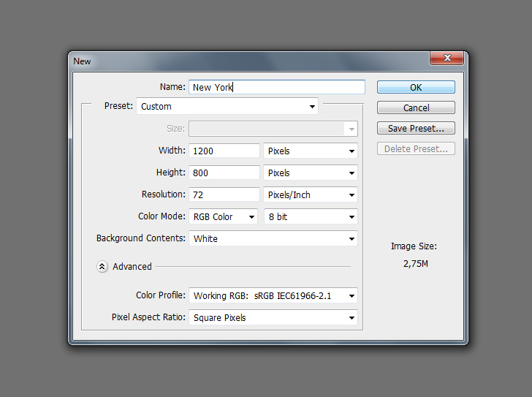Close the New document dialog

[x=446, y=59]
